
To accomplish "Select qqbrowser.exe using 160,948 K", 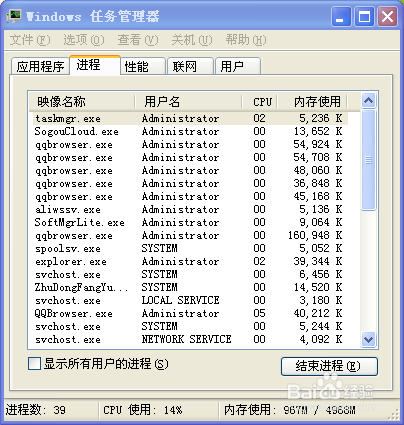I will pyautogui.click(x=191, y=235).
